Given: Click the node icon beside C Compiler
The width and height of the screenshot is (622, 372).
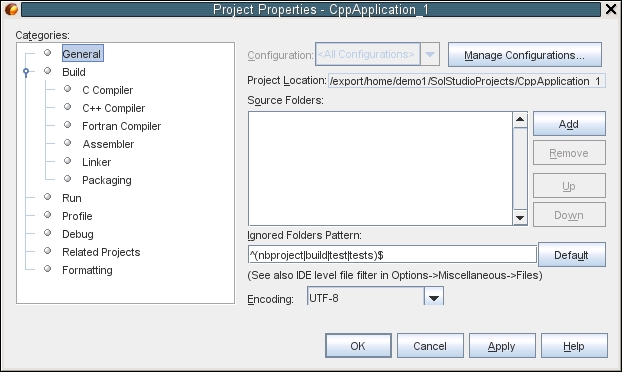Looking at the screenshot, I should [x=67, y=89].
